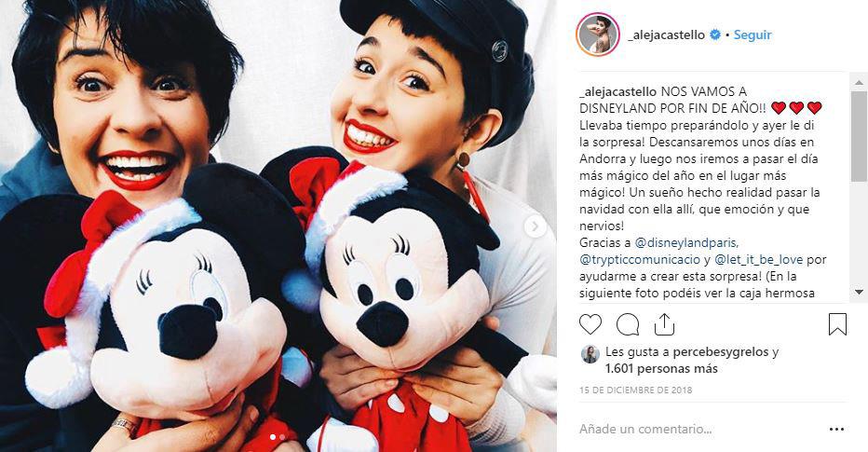The image size is (868, 452).
Task: Share the post via share icon
Action: pyautogui.click(x=664, y=324)
